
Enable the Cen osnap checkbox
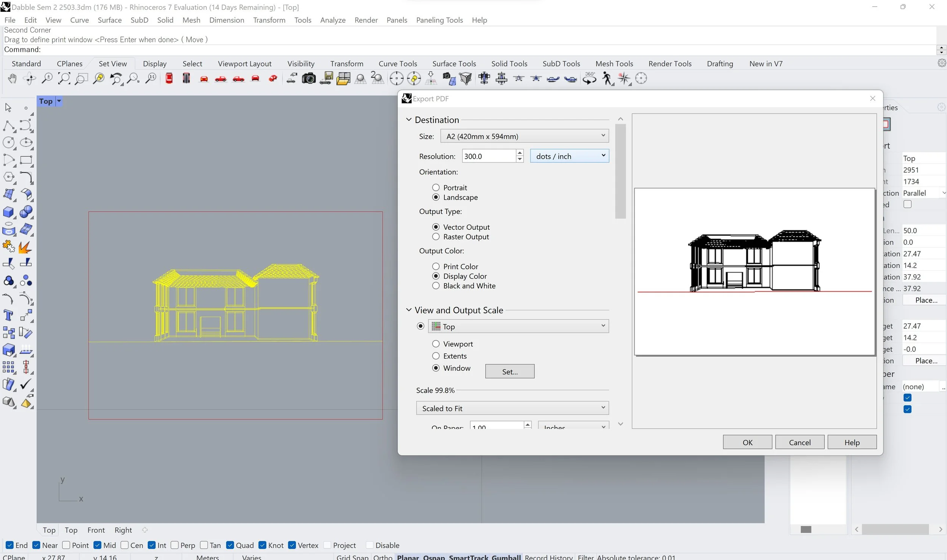click(125, 545)
